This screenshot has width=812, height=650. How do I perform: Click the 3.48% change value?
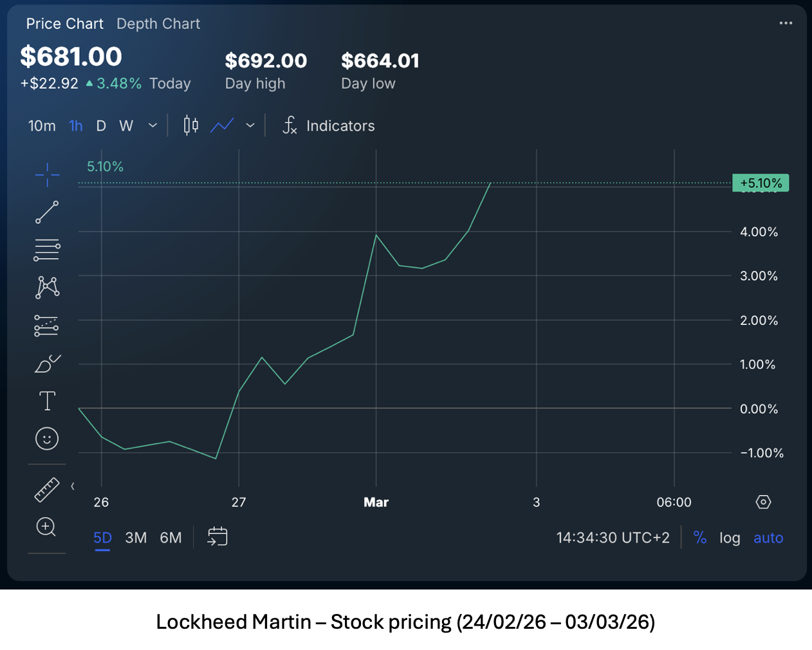click(x=119, y=84)
